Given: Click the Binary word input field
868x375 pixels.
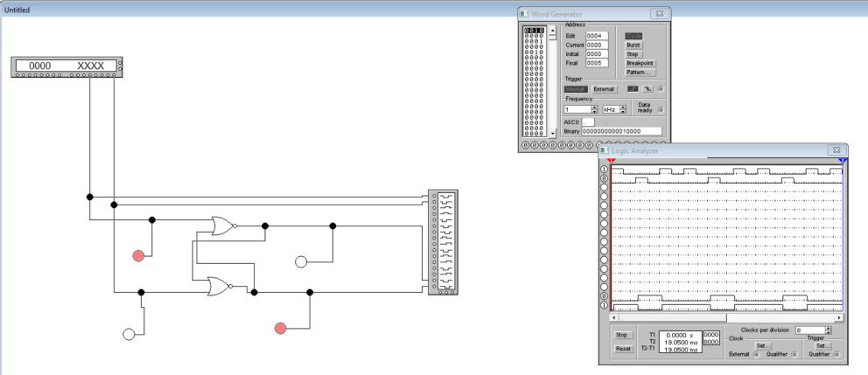Looking at the screenshot, I should coord(621,131).
